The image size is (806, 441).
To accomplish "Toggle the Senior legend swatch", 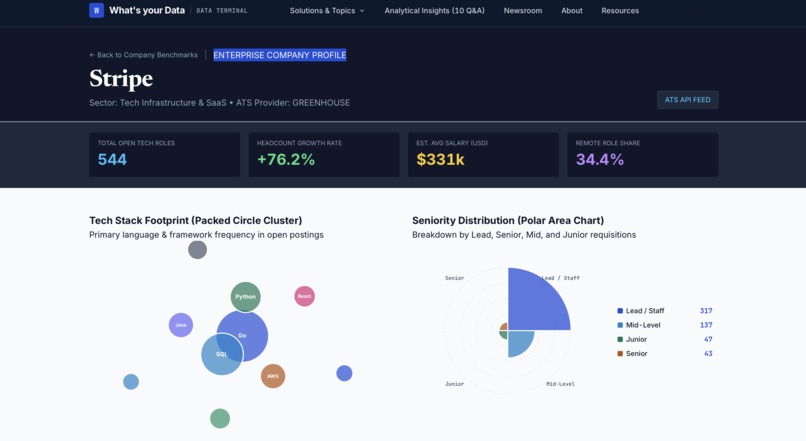I will (620, 354).
